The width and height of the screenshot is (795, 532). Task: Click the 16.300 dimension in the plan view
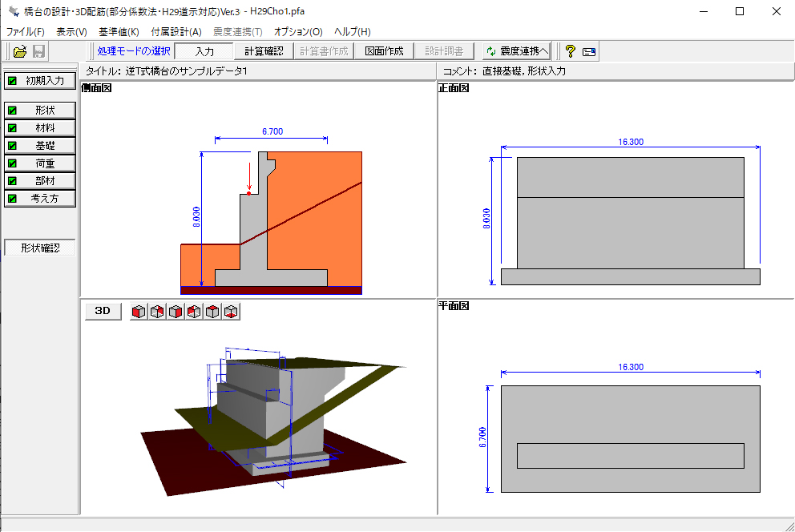click(x=631, y=367)
